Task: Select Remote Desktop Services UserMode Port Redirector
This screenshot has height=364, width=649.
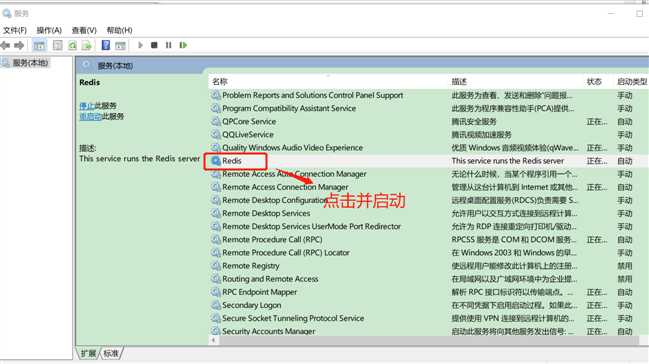Action: tap(311, 227)
